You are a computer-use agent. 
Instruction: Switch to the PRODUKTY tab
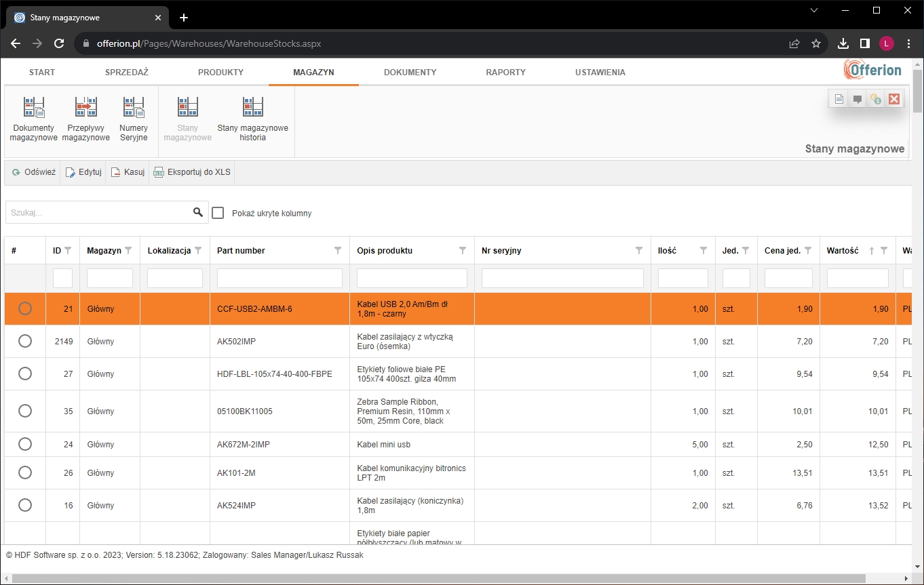point(220,72)
